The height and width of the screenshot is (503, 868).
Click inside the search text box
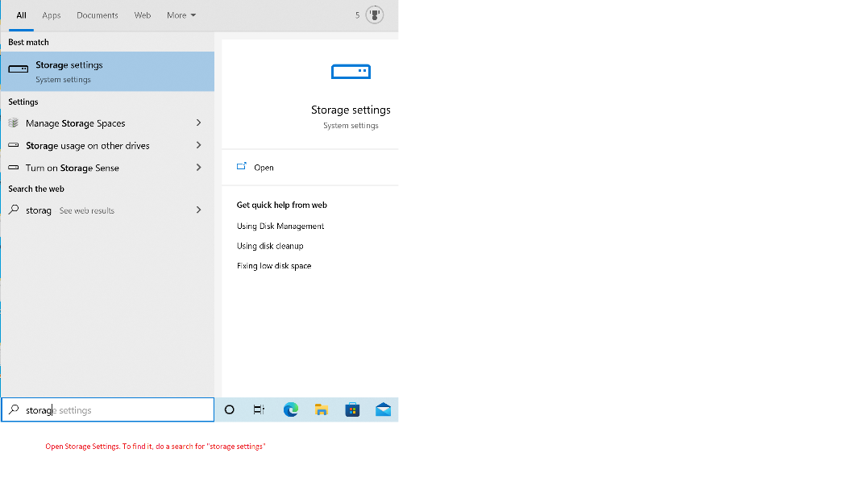[x=107, y=410]
